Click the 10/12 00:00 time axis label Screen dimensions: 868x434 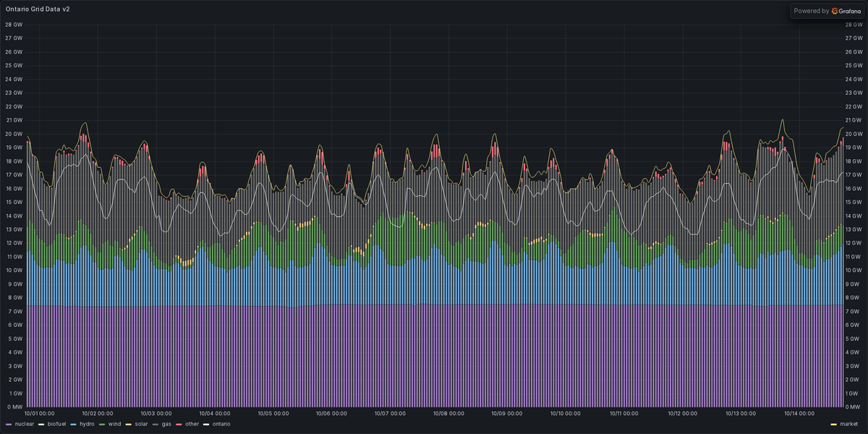(x=683, y=414)
